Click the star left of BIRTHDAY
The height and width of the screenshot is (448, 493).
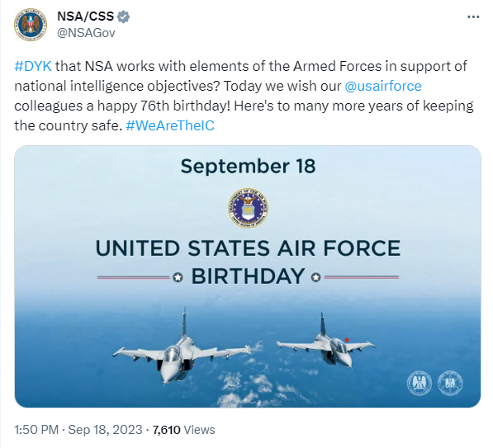pos(178,277)
